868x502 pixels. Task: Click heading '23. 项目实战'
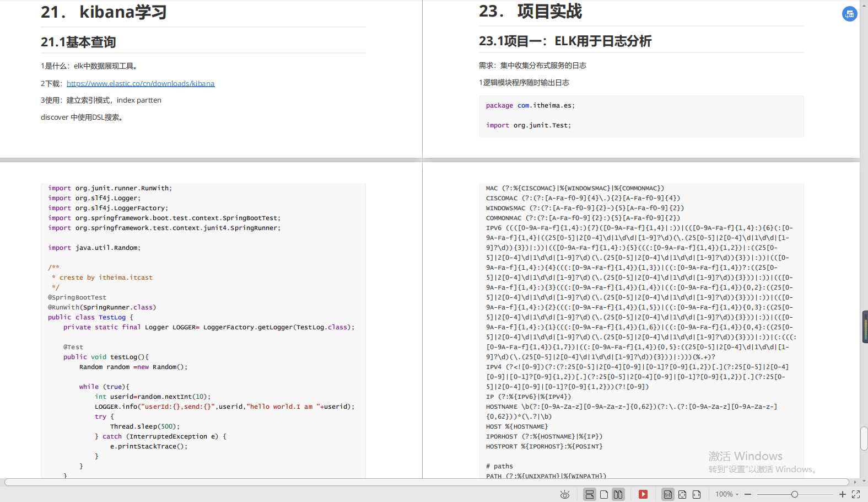530,11
